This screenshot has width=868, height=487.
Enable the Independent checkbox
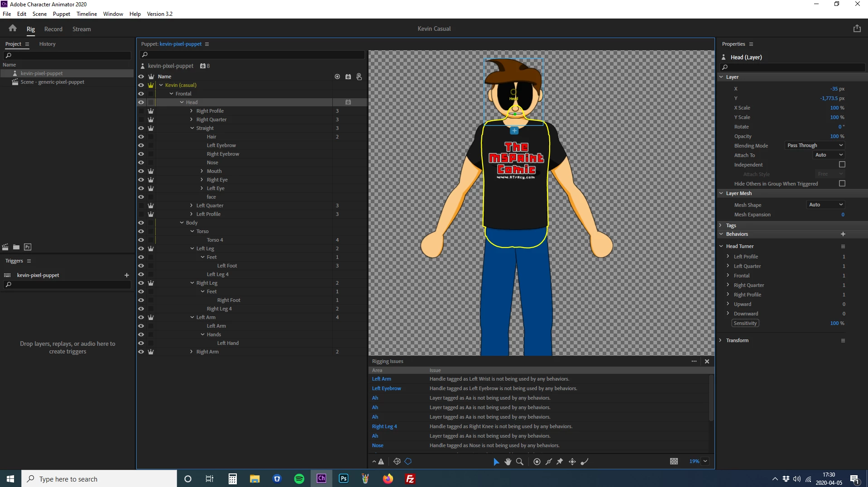pos(842,165)
